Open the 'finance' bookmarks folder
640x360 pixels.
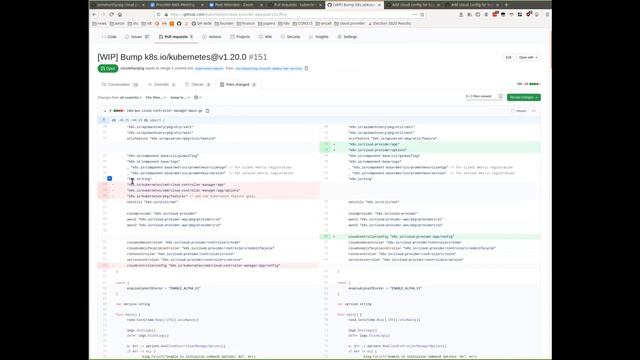pos(245,24)
